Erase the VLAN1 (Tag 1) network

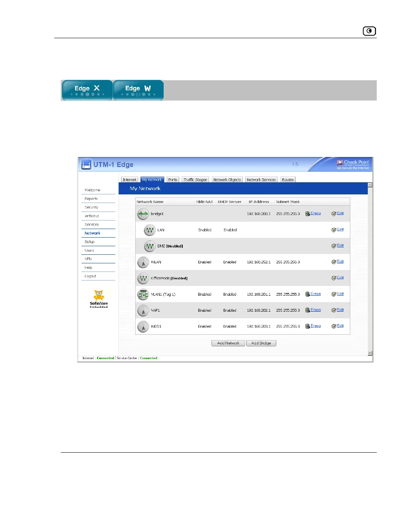pyautogui.click(x=313, y=294)
